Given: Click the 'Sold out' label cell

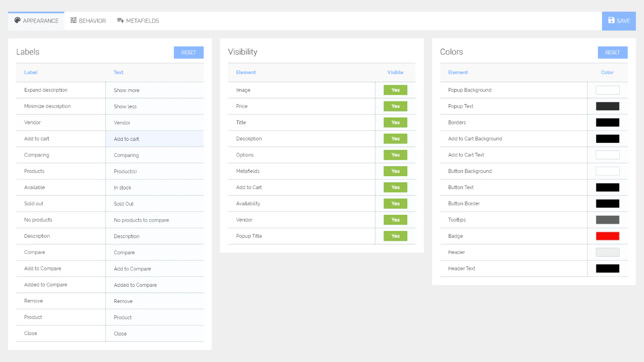Looking at the screenshot, I should (61, 204).
